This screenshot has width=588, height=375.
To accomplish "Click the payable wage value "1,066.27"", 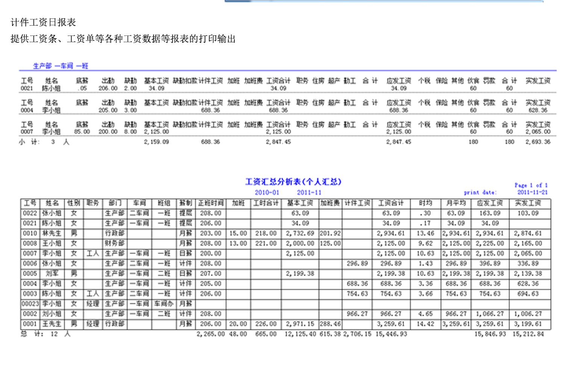I will click(x=490, y=314).
